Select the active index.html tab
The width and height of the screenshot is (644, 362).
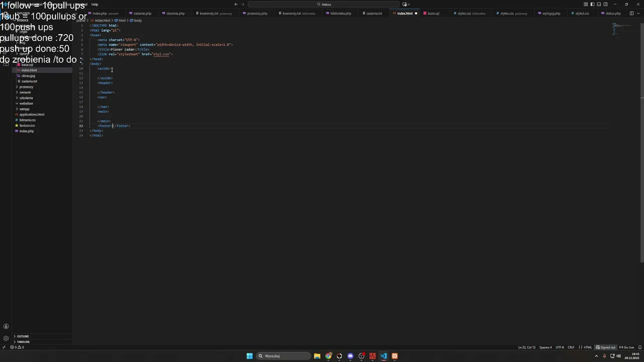[405, 14]
